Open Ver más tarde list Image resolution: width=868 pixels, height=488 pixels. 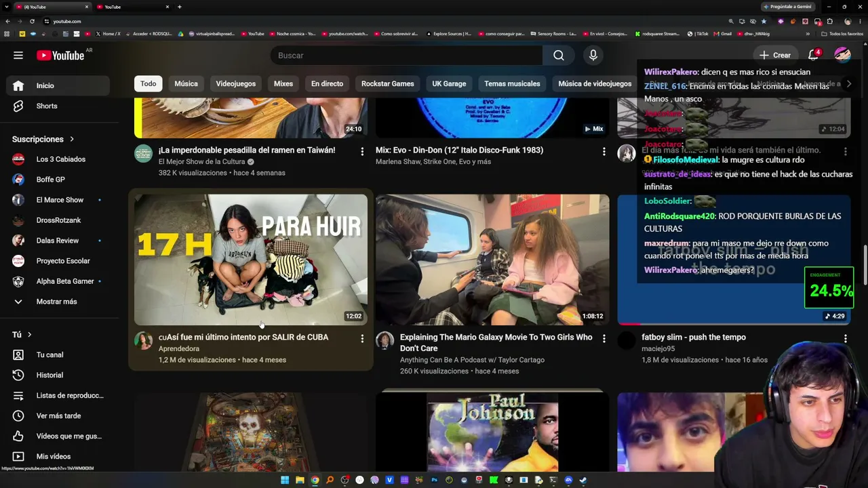tap(58, 415)
